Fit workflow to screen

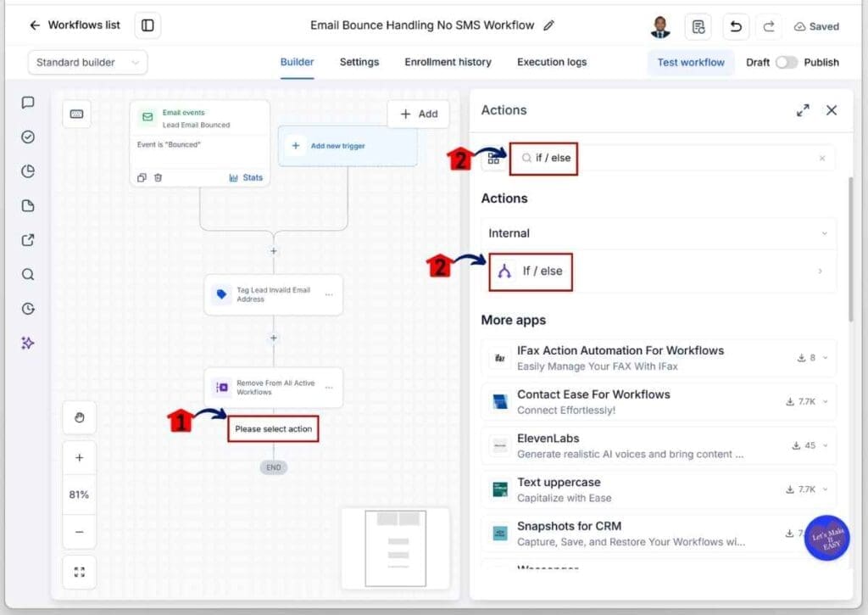(79, 572)
